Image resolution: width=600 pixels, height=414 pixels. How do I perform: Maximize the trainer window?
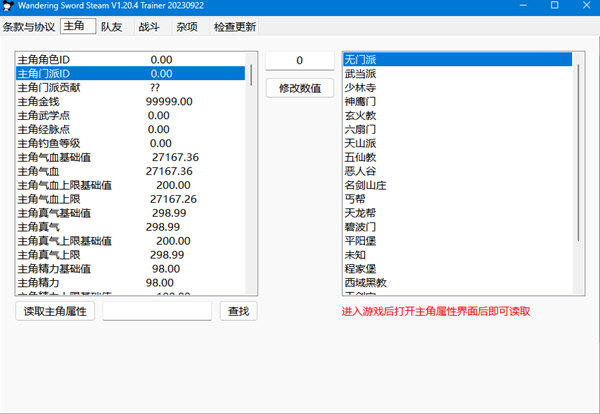tap(555, 7)
